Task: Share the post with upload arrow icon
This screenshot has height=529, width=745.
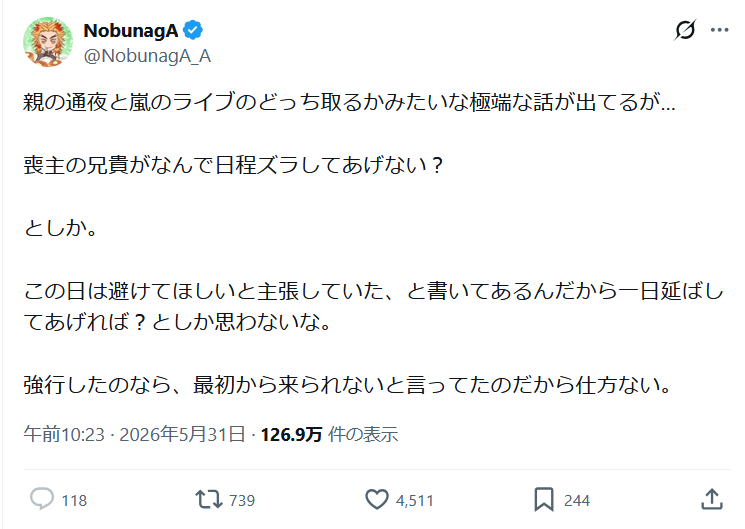Action: point(712,500)
